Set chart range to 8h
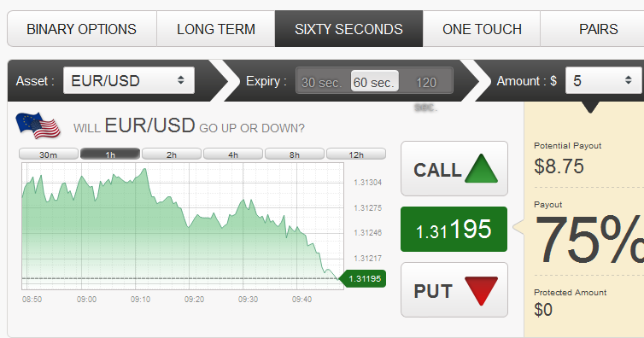 pos(295,154)
